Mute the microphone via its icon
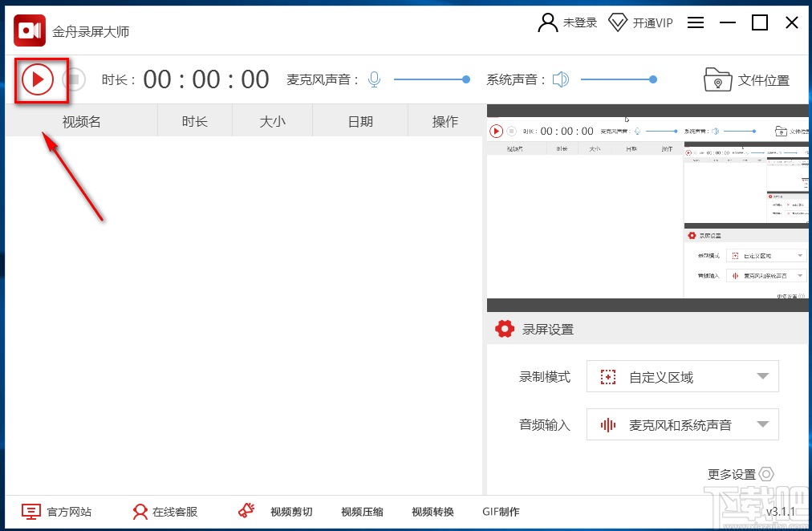This screenshot has height=531, width=812. coord(374,79)
